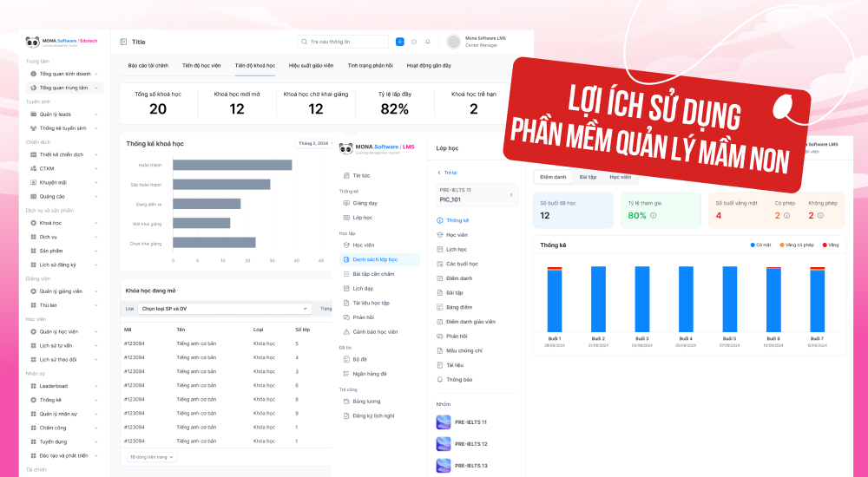This screenshot has width=868, height=477.
Task: Click the MONA.Software LMS panda logo
Action: [346, 148]
